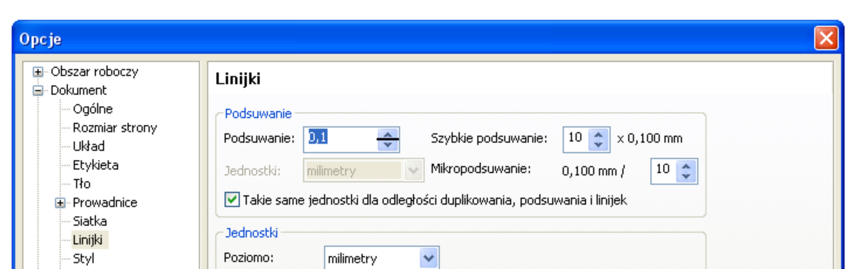Viewport: 868px width, 269px height.
Task: Uncheck Takie same jednostki checkbox
Action: 232,200
